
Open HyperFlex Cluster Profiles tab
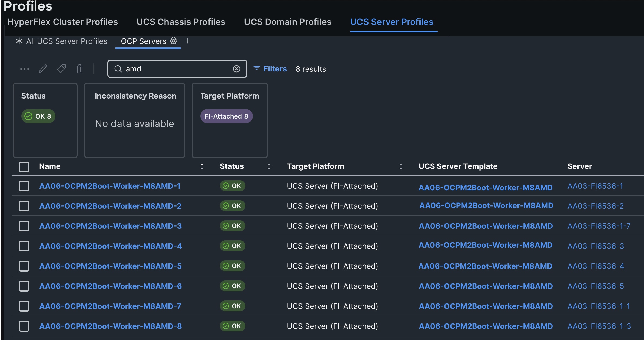point(62,22)
